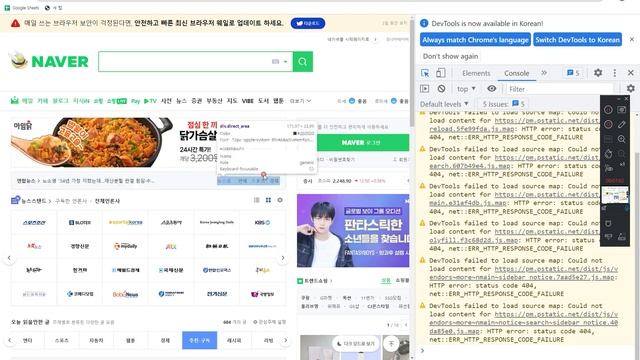Click the red record circle in the recorder panel
Viewport: 640px width, 360px height.
[x=608, y=124]
